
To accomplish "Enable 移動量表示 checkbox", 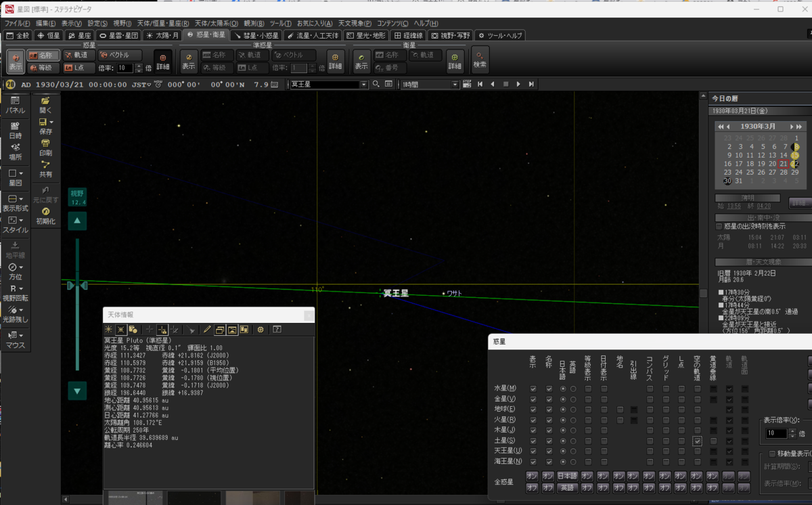I will coord(772,454).
